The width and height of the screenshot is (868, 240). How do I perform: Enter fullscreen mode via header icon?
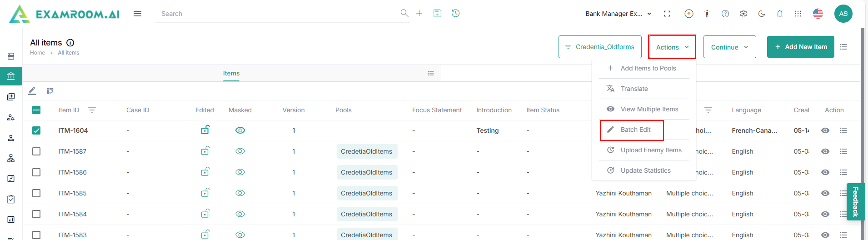[667, 14]
